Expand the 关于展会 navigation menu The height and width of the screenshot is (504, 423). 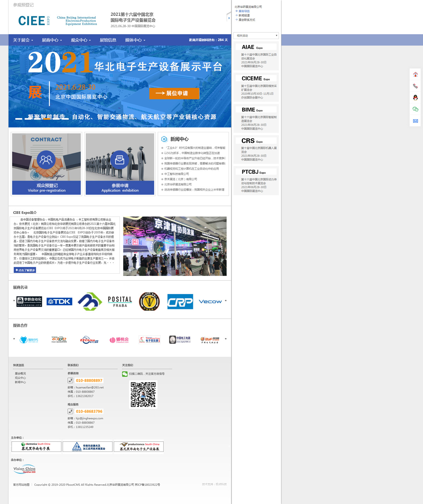pyautogui.click(x=23, y=40)
